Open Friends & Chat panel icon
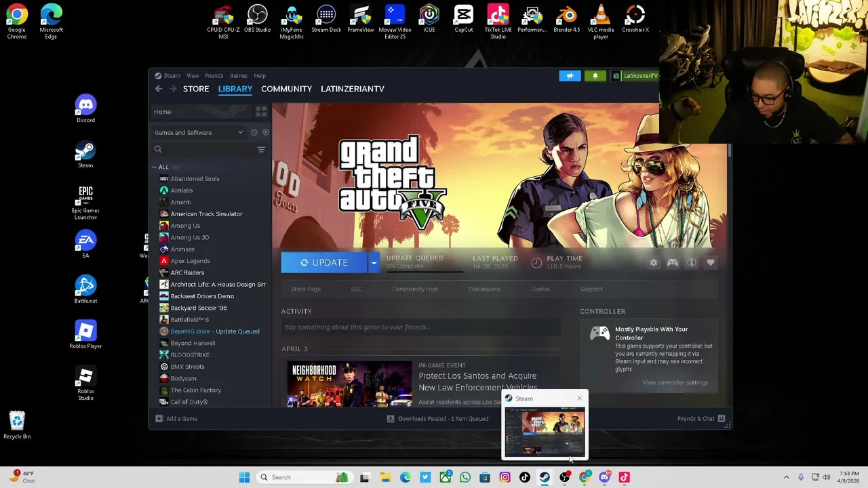Screen dimensions: 868x488 pos(722,418)
